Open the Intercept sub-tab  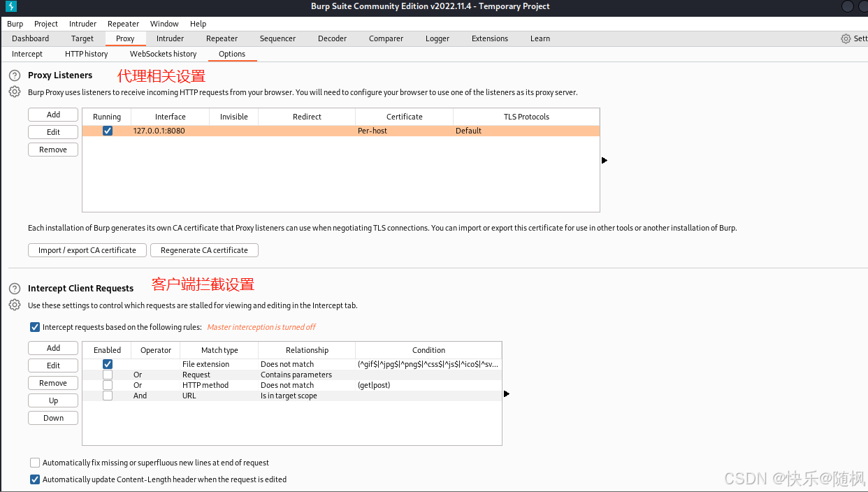27,54
